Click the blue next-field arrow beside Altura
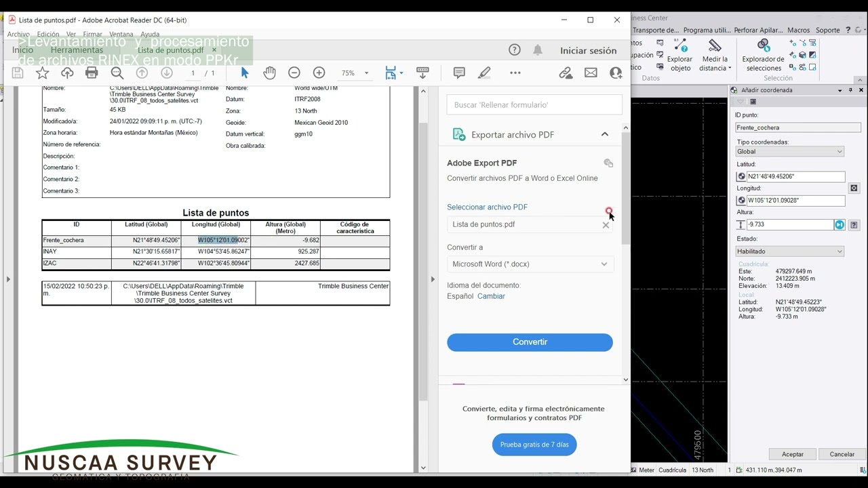 pyautogui.click(x=840, y=224)
